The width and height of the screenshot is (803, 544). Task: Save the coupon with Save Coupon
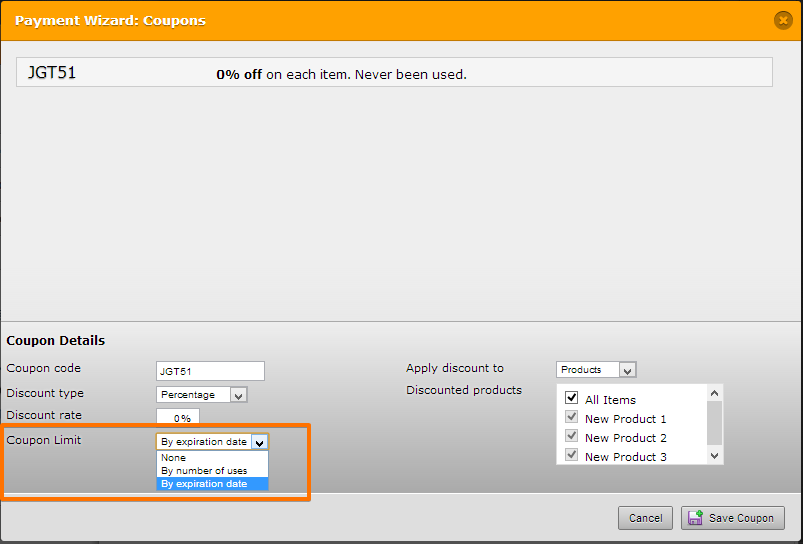[733, 518]
